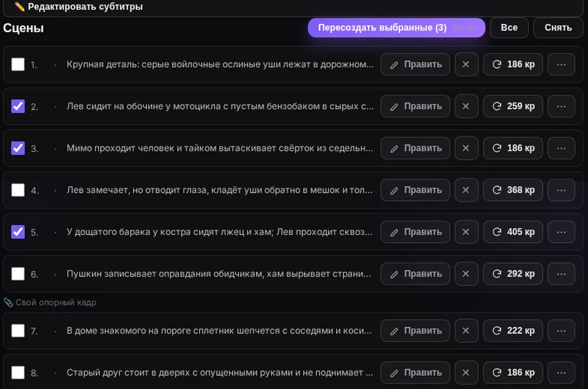Enable scene 8 checkbox about Старый друг
Screen dimensions: 588x389
[x=18, y=373]
